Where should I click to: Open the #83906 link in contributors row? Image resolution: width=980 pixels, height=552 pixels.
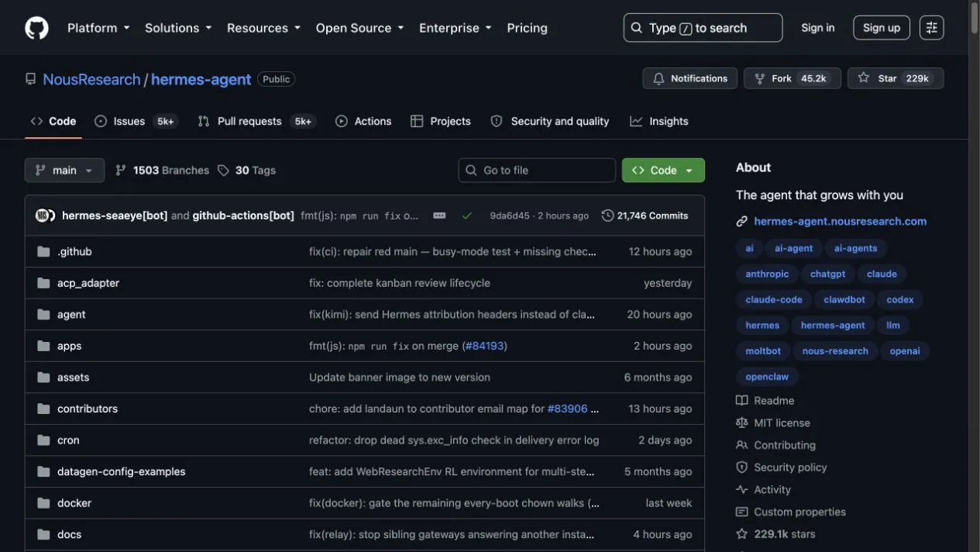coord(567,409)
